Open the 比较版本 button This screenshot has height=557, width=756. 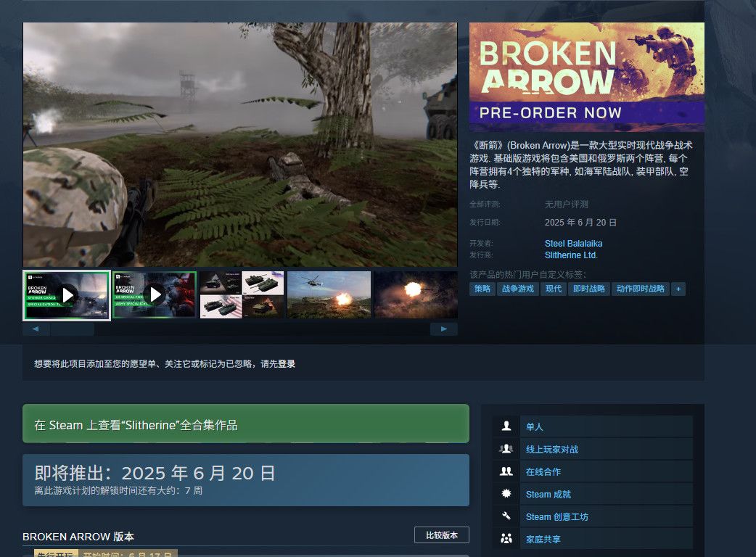[x=442, y=535]
